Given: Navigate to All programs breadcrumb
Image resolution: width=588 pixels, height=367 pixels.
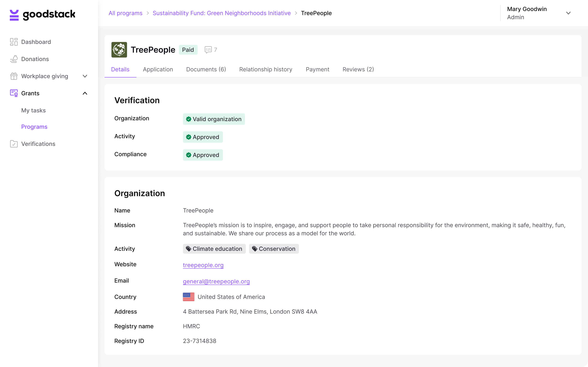Looking at the screenshot, I should coord(125,13).
